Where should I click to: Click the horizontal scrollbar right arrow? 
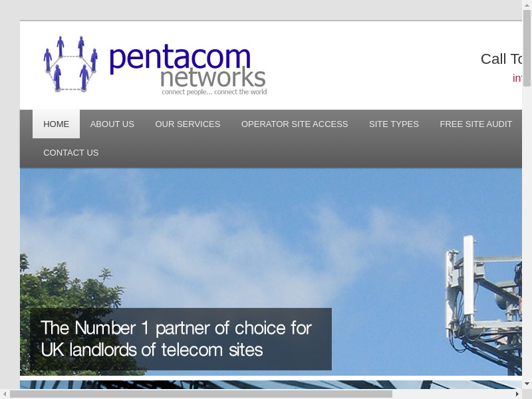517,394
